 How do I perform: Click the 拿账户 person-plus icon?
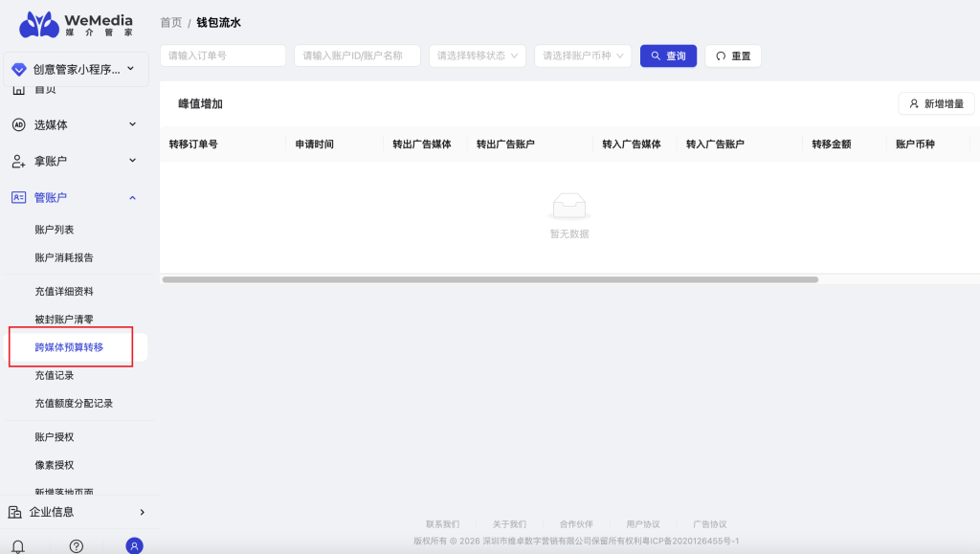coord(17,161)
